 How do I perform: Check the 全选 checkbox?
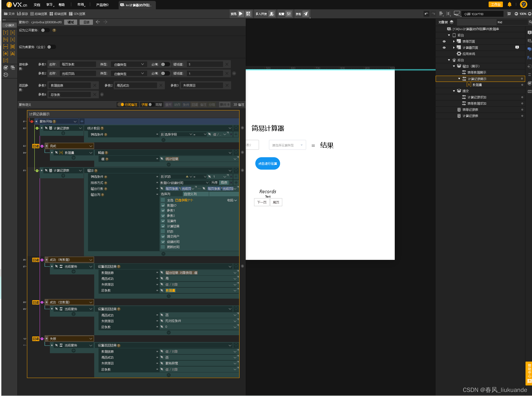(163, 200)
